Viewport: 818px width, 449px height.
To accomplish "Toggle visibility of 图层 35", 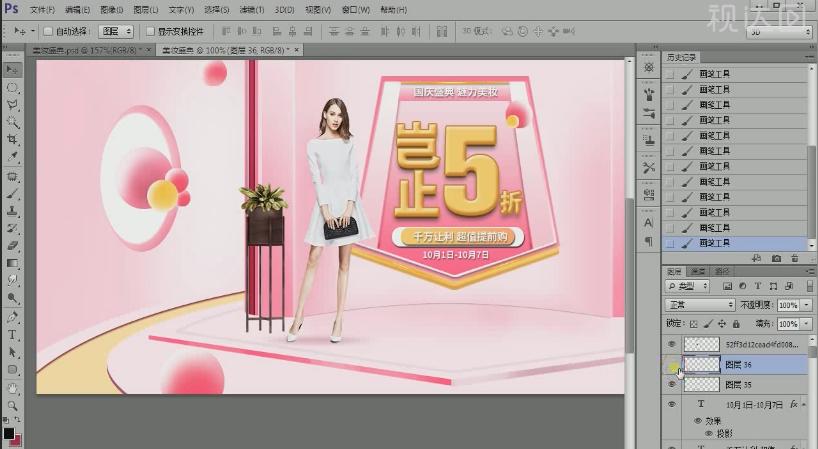I will tap(672, 385).
